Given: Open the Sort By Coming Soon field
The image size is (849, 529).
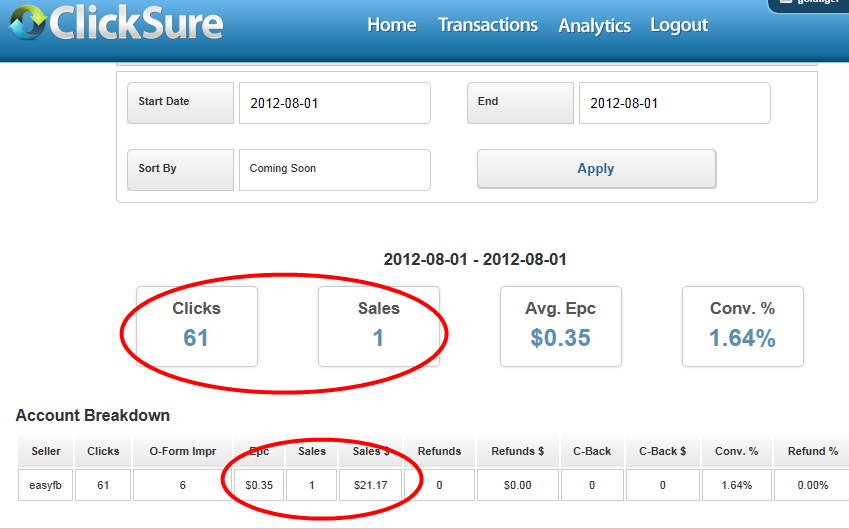Looking at the screenshot, I should tap(335, 170).
